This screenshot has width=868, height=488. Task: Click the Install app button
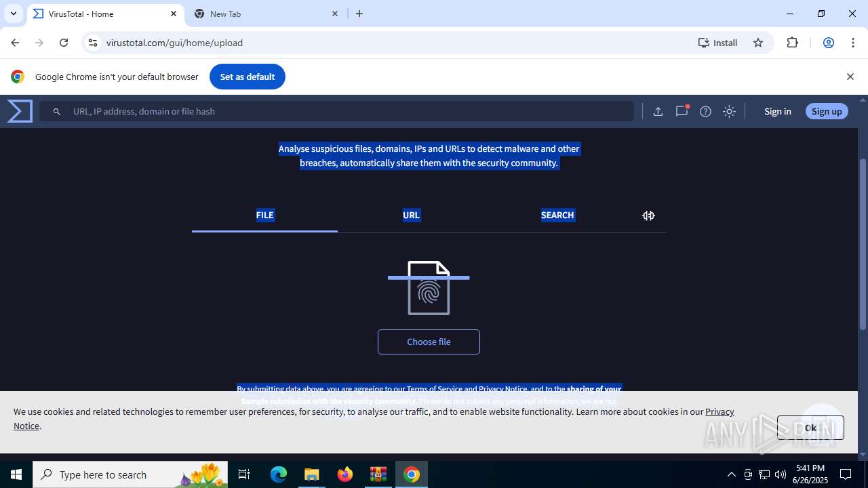717,43
